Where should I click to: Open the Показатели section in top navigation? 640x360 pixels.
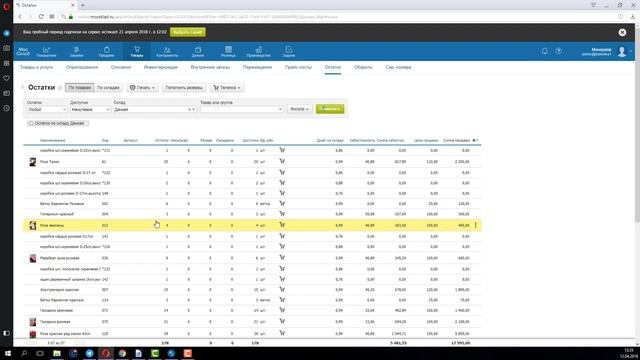tap(46, 51)
